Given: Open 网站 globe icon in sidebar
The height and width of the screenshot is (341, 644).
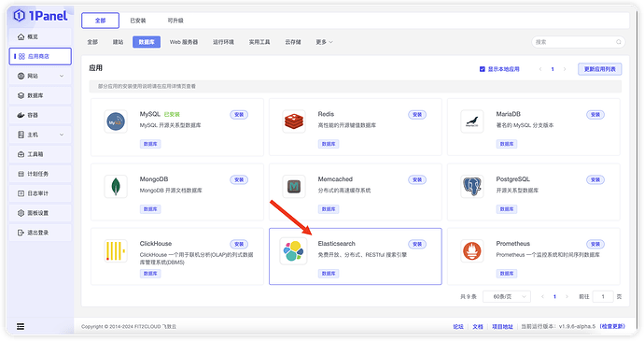Looking at the screenshot, I should pos(21,76).
